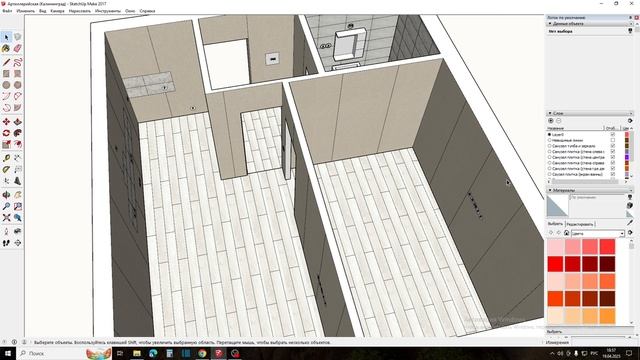Pick the Circle tool
Viewport: 640px width, 360px height.
(6, 85)
